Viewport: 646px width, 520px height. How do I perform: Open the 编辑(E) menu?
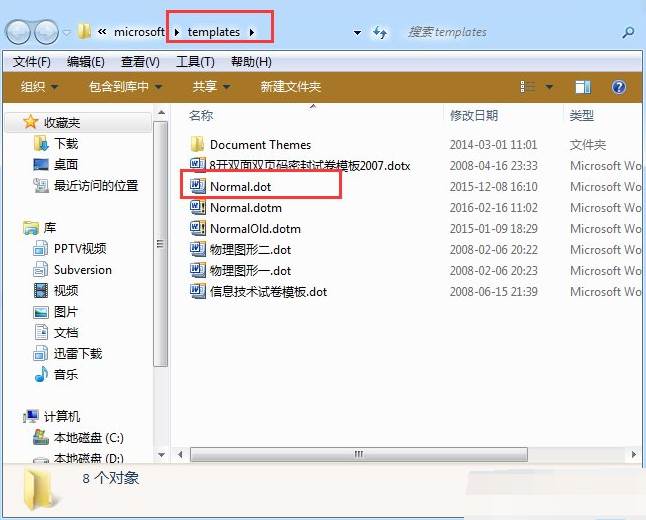pyautogui.click(x=85, y=62)
